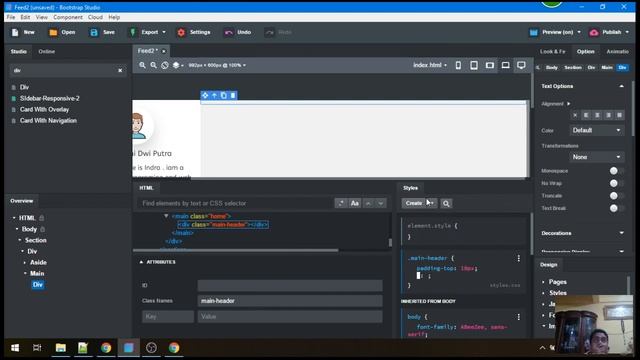Open options menu for body rule
Screen dimensions: 640x360
coord(518,317)
